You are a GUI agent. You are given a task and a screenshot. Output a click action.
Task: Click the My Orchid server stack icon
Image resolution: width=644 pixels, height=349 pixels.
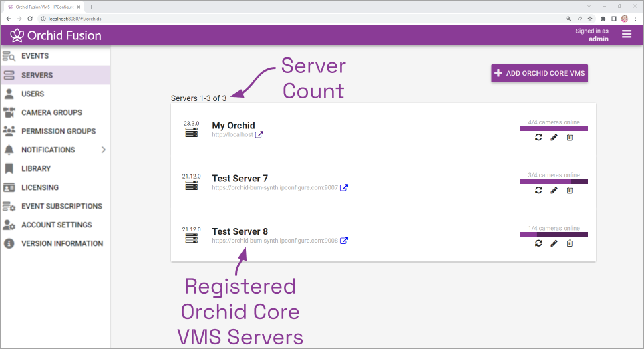(191, 132)
